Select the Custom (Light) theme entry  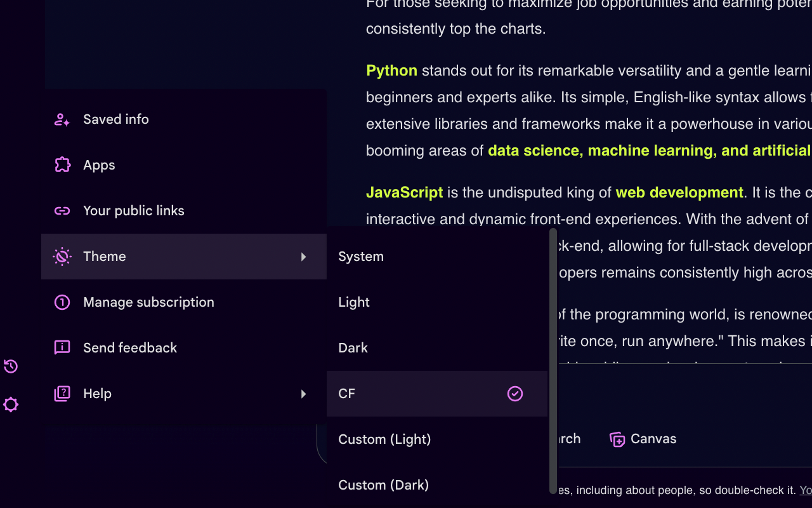[x=384, y=439]
